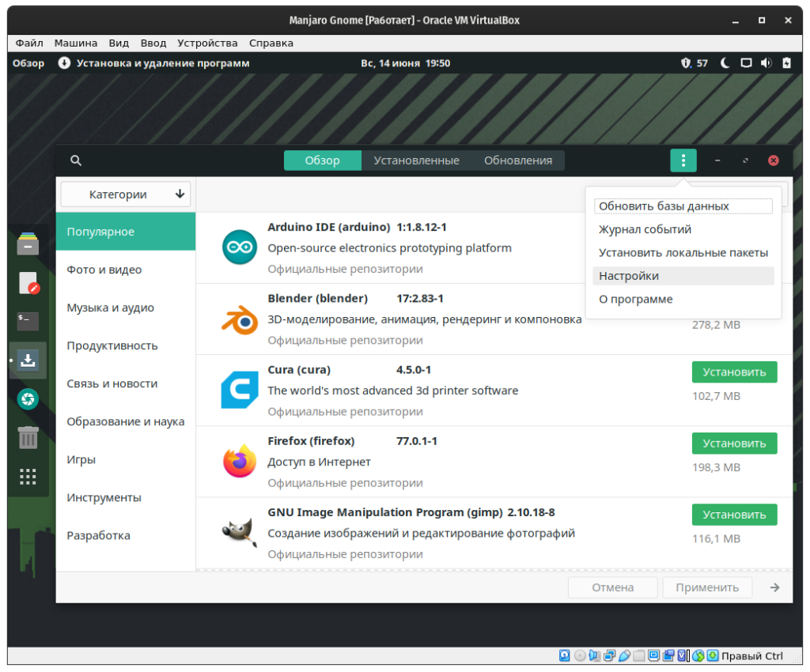Screen dimensions: 810x672
Task: Choose Установить локальные пакеты
Action: pyautogui.click(x=683, y=252)
